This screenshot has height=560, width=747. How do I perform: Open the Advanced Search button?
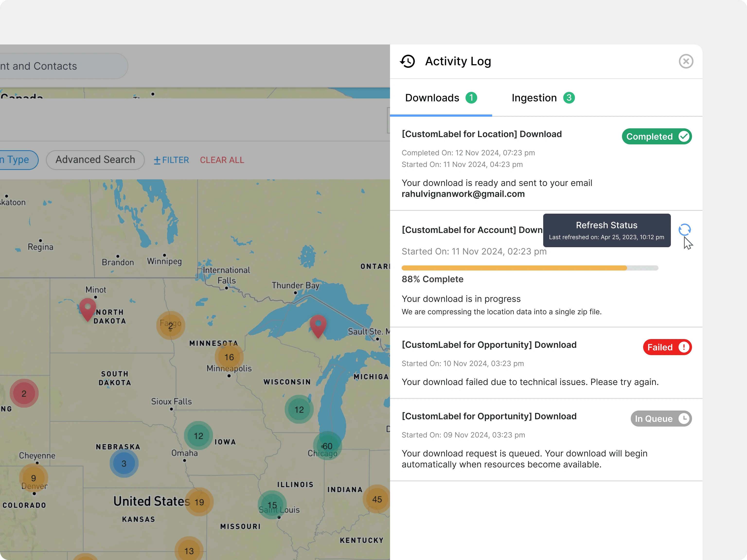(95, 160)
